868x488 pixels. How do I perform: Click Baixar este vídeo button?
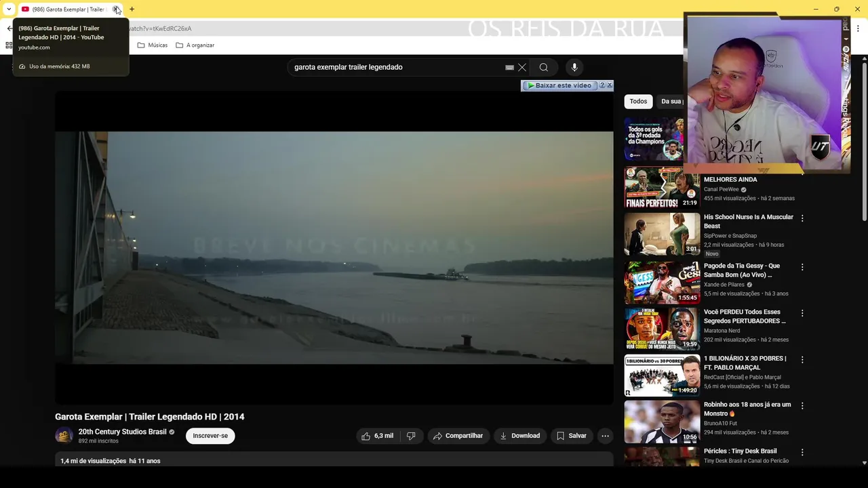click(559, 85)
